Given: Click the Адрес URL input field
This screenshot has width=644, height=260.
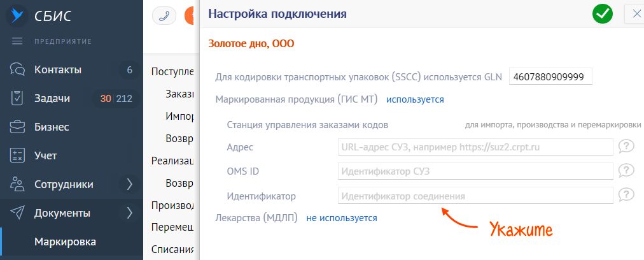Looking at the screenshot, I should (475, 147).
